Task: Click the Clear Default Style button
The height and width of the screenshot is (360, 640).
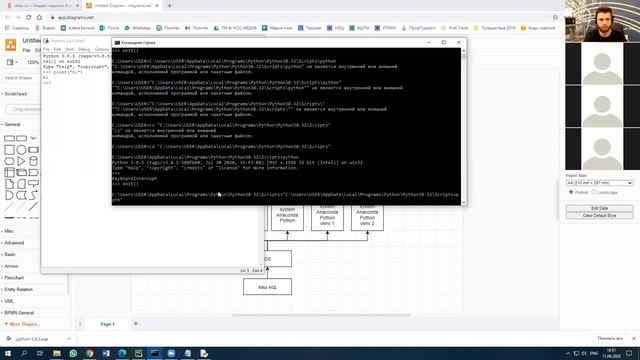Action: click(600, 216)
